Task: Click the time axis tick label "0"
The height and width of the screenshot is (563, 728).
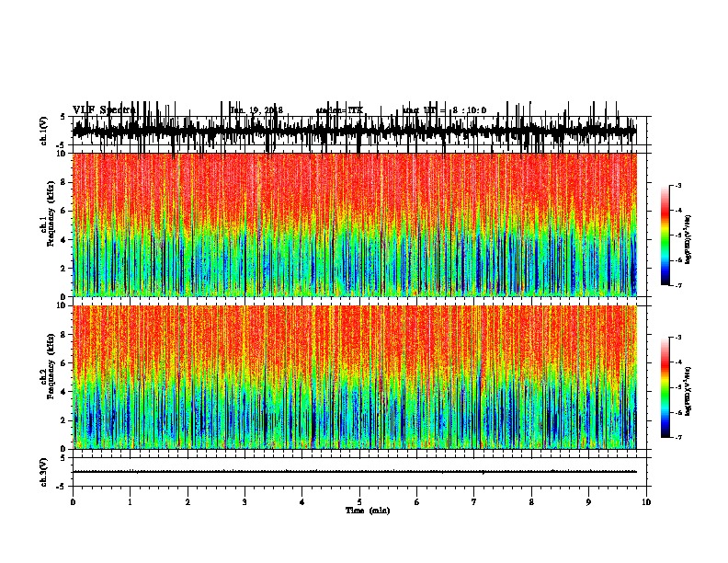Action: coord(73,502)
